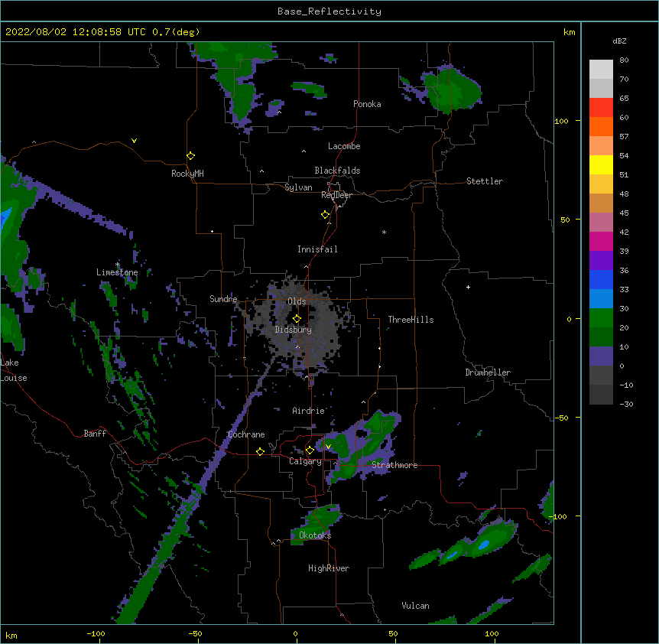Select the Vulcan town label
Image resolution: width=659 pixels, height=644 pixels.
pyautogui.click(x=415, y=606)
